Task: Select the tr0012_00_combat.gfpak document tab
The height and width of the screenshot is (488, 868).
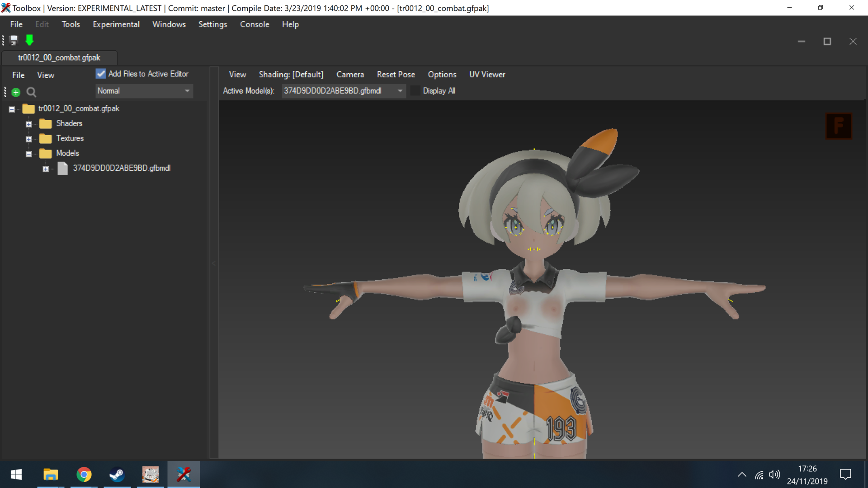Action: pos(59,58)
